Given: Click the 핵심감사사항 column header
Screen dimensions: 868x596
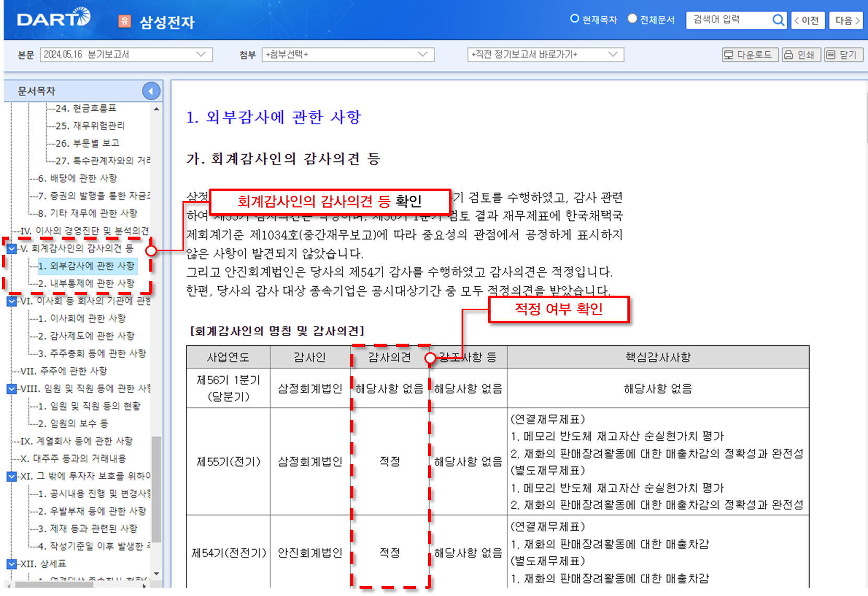Looking at the screenshot, I should [658, 357].
